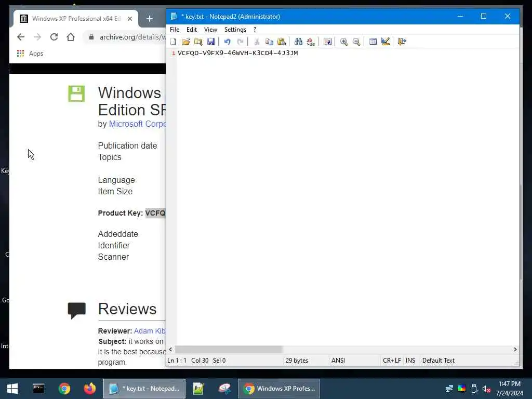Image resolution: width=532 pixels, height=399 pixels.
Task: Save key.txt with the floppy disk icon
Action: point(211,42)
